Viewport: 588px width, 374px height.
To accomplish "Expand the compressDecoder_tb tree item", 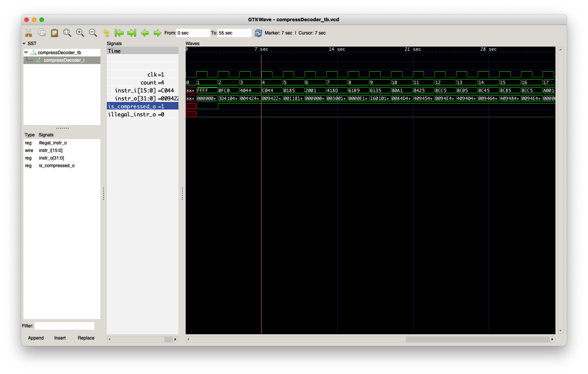I will coord(25,52).
